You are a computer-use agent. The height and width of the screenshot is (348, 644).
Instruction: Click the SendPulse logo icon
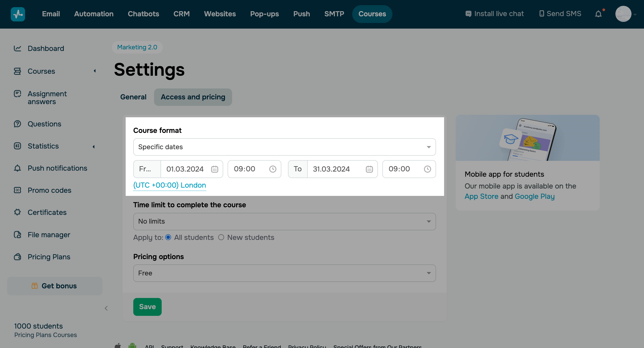[x=18, y=14]
